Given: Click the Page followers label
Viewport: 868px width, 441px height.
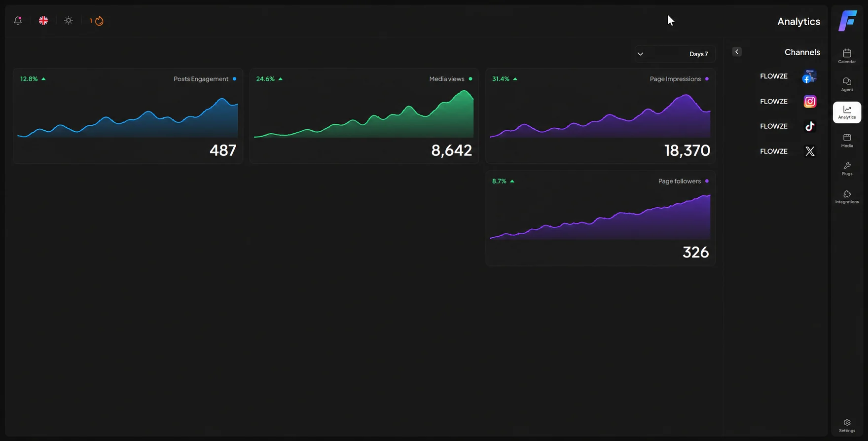Looking at the screenshot, I should pyautogui.click(x=680, y=181).
